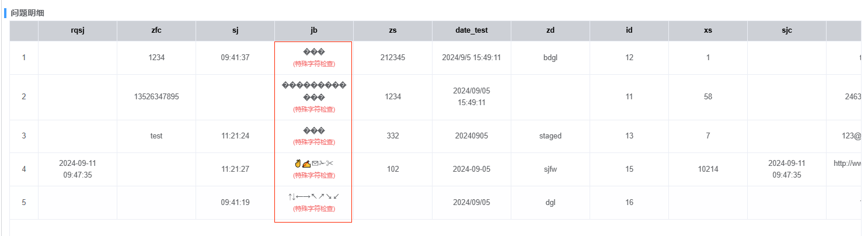Click the xs cell showing 10214
The image size is (868, 236).
(x=708, y=169)
